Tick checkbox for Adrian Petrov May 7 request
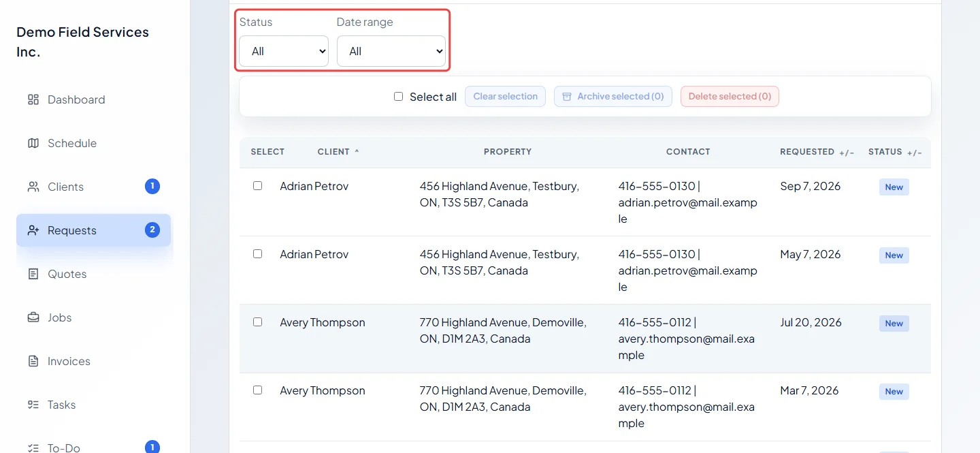This screenshot has width=980, height=453. tap(257, 253)
